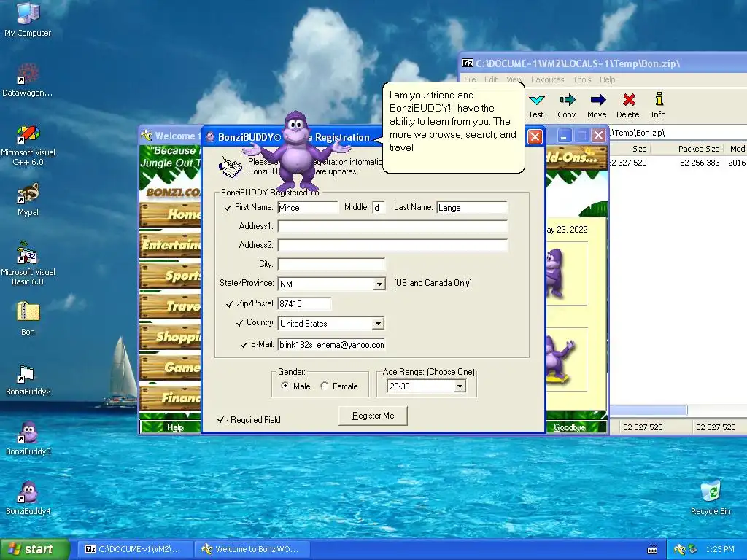Click upper Bonzi thumbnail in BonziWorld window

pyautogui.click(x=554, y=274)
